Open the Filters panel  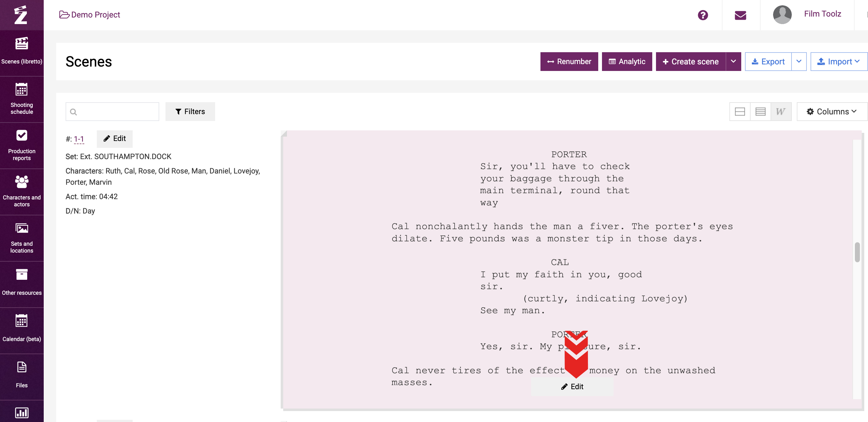point(190,112)
